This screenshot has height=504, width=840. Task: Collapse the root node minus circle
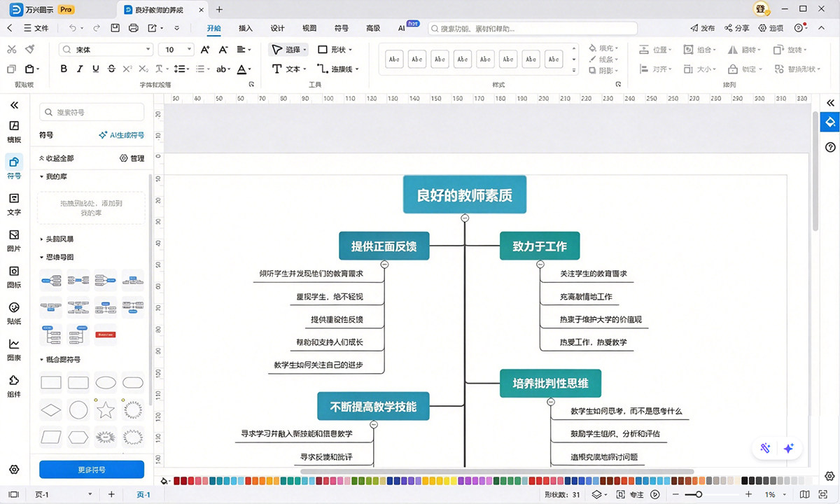pos(465,218)
